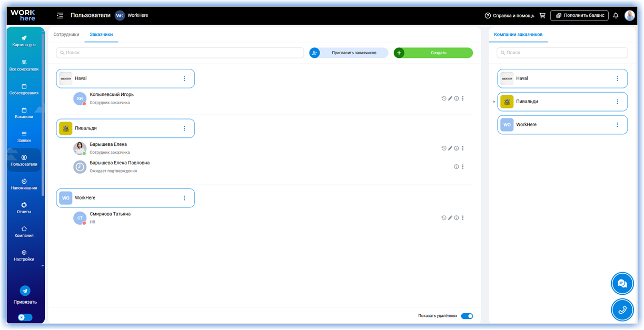Viewport: 644px width, 330px height.
Task: Toggle Показать удалённых switch
Action: click(x=467, y=316)
